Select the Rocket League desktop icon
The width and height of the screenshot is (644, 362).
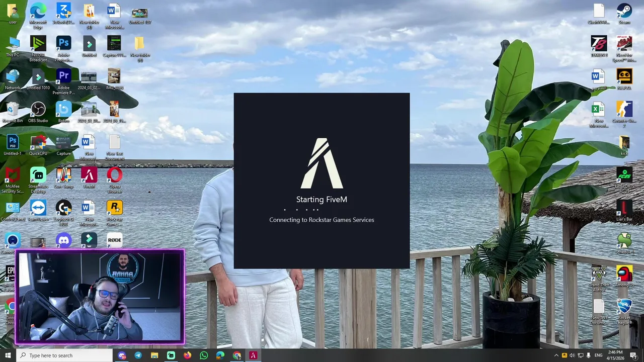[624, 312]
